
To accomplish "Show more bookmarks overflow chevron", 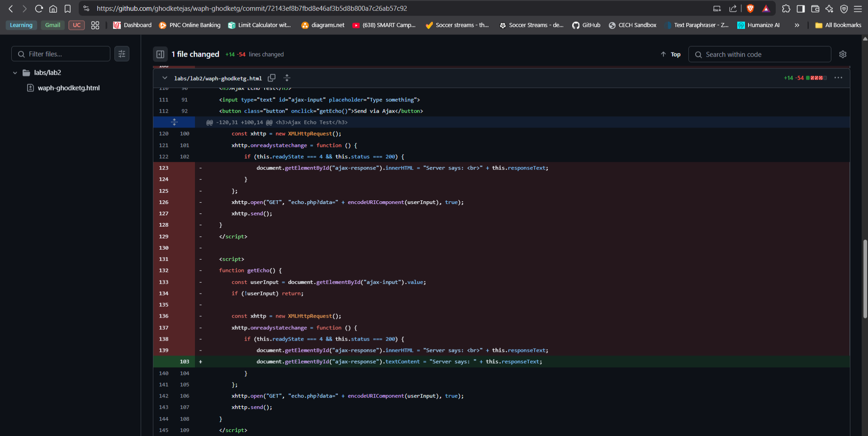I will [x=797, y=25].
